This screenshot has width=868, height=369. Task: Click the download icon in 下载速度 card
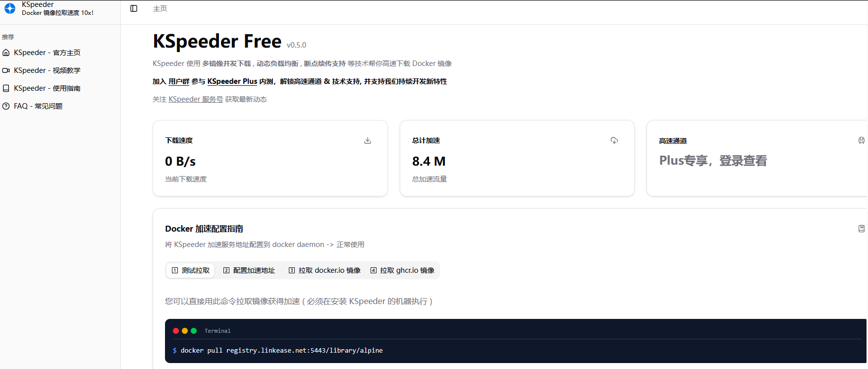[x=368, y=140]
